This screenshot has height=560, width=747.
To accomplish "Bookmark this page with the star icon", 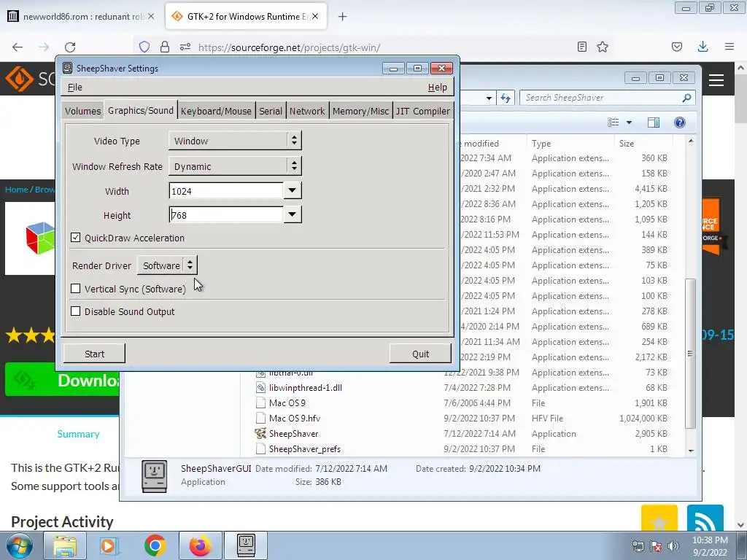I will pyautogui.click(x=603, y=47).
